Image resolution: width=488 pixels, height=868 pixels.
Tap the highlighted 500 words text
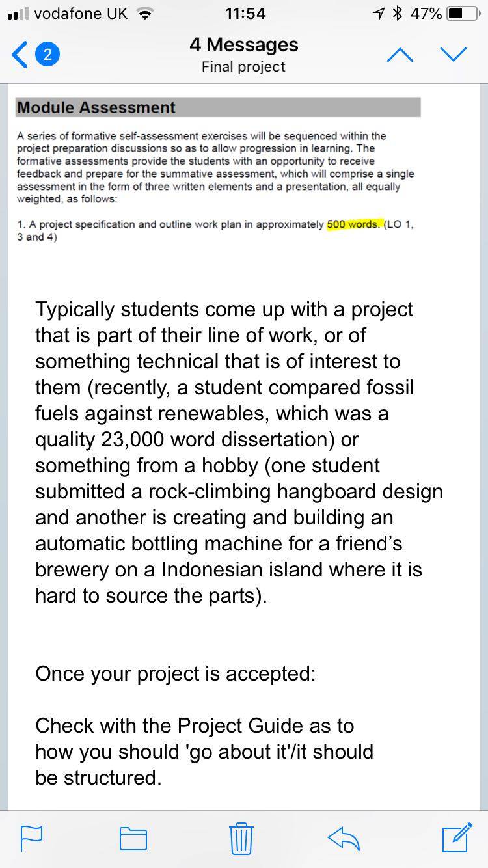(354, 224)
